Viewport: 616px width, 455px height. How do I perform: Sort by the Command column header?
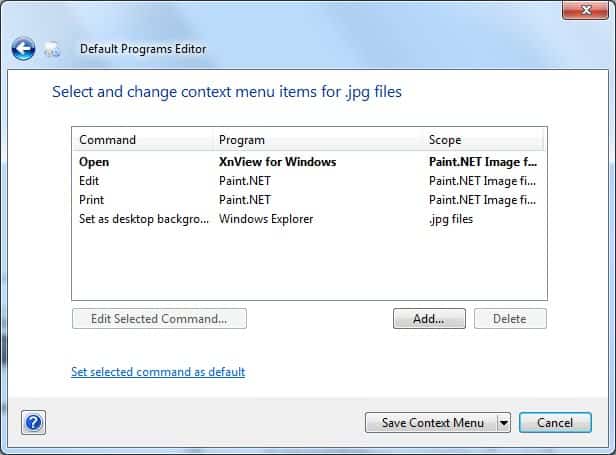pyautogui.click(x=143, y=140)
